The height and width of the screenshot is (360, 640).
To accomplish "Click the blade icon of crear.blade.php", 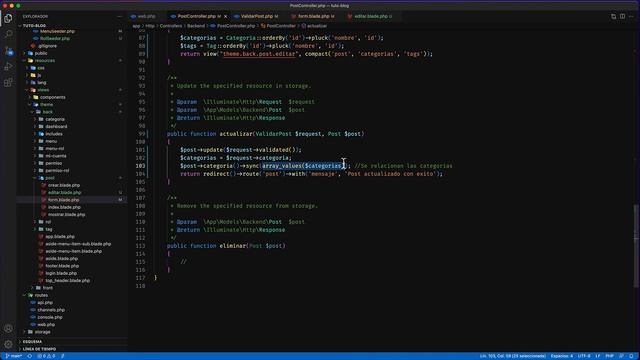I will click(x=44, y=185).
